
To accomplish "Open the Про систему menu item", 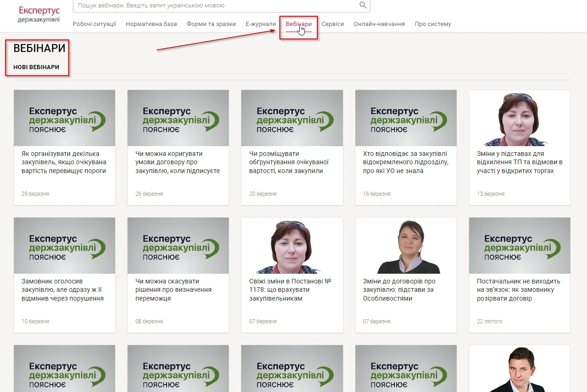I will click(432, 24).
